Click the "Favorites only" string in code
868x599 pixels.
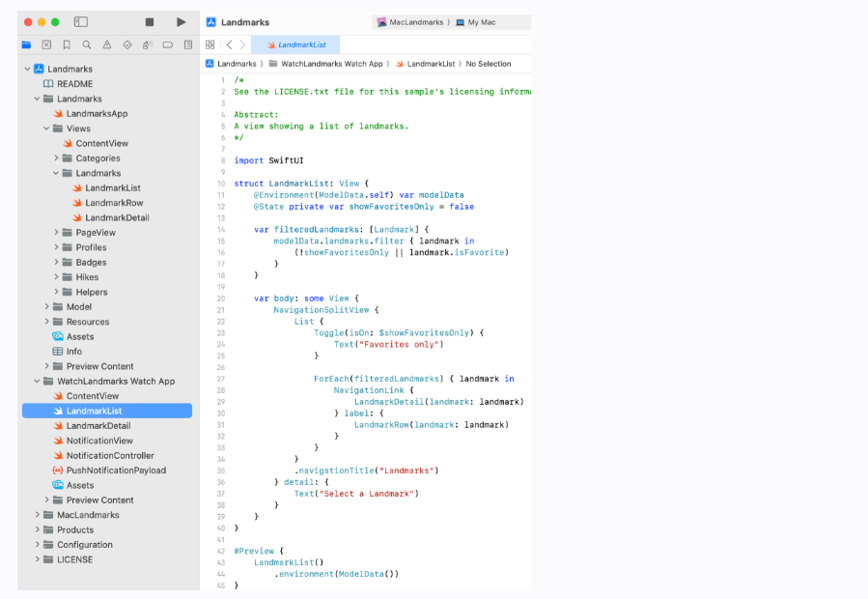[x=399, y=345]
